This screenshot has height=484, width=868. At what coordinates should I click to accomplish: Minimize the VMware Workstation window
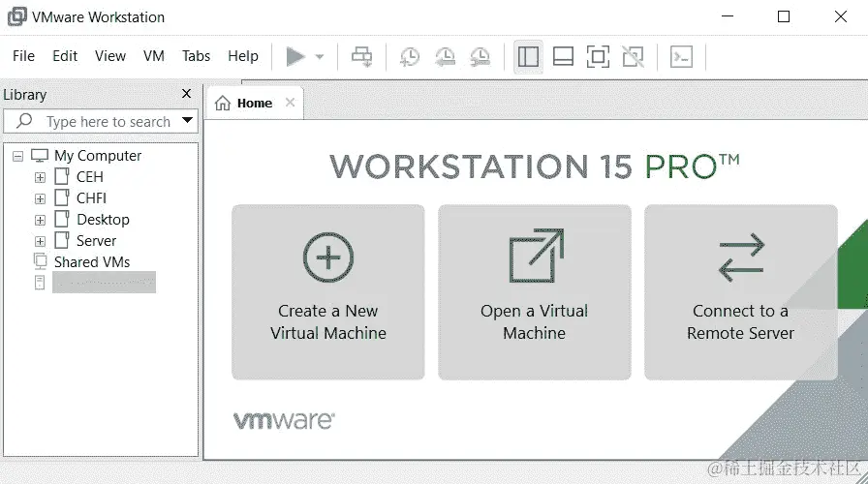pyautogui.click(x=728, y=16)
